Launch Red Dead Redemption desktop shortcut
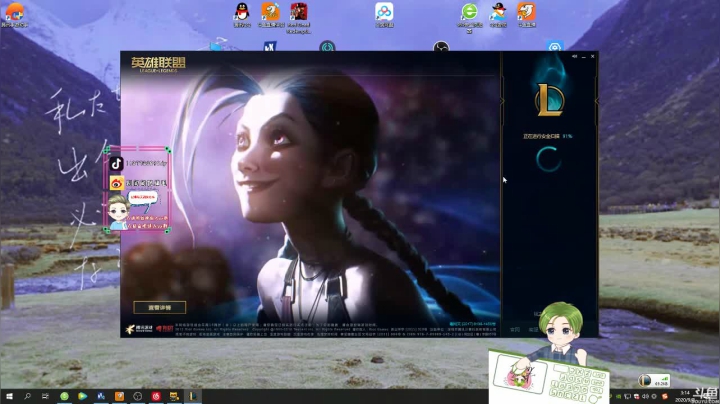The height and width of the screenshot is (404, 720). [x=298, y=17]
